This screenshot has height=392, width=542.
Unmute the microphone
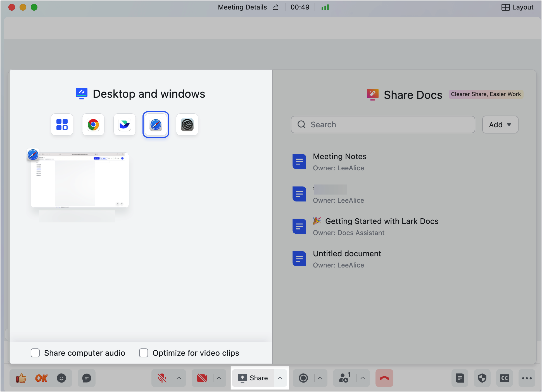tap(162, 378)
